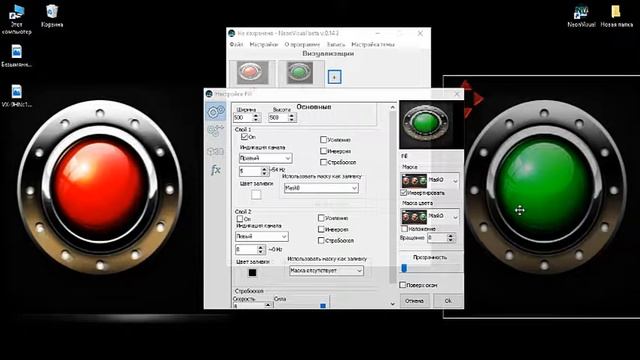
Task: Click settings panel scrollbar up arrow
Action: [393, 107]
